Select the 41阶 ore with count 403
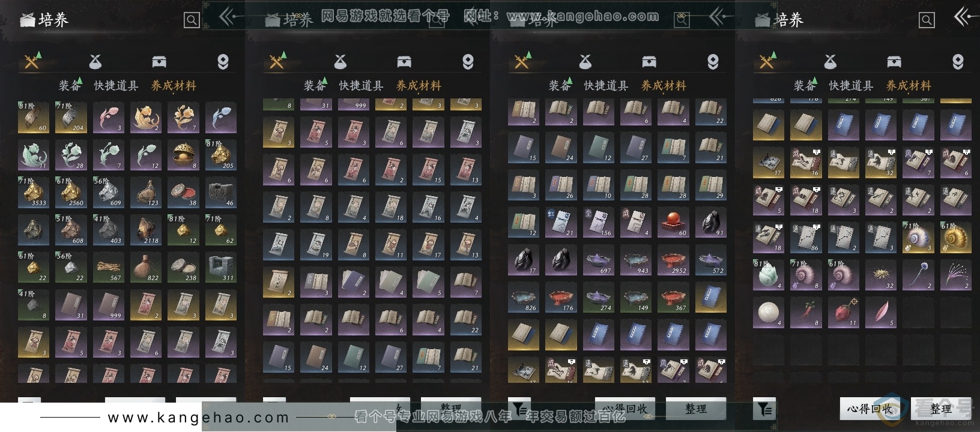 (108, 230)
